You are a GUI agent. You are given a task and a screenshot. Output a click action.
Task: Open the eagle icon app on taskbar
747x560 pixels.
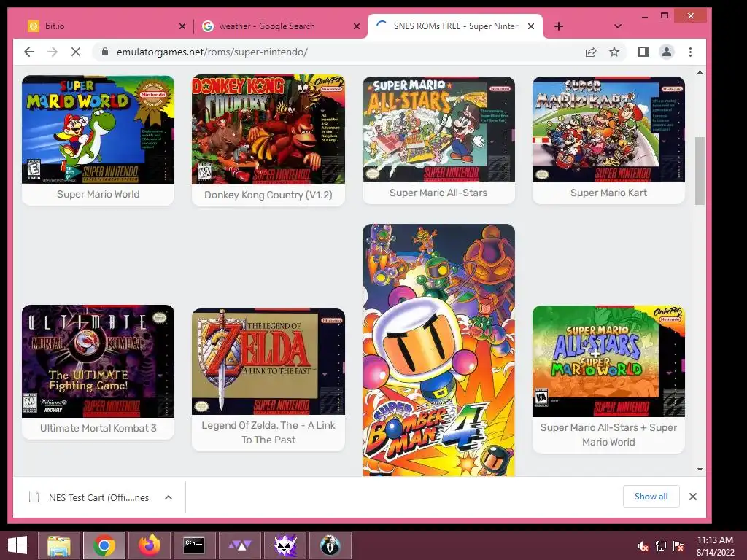point(330,545)
